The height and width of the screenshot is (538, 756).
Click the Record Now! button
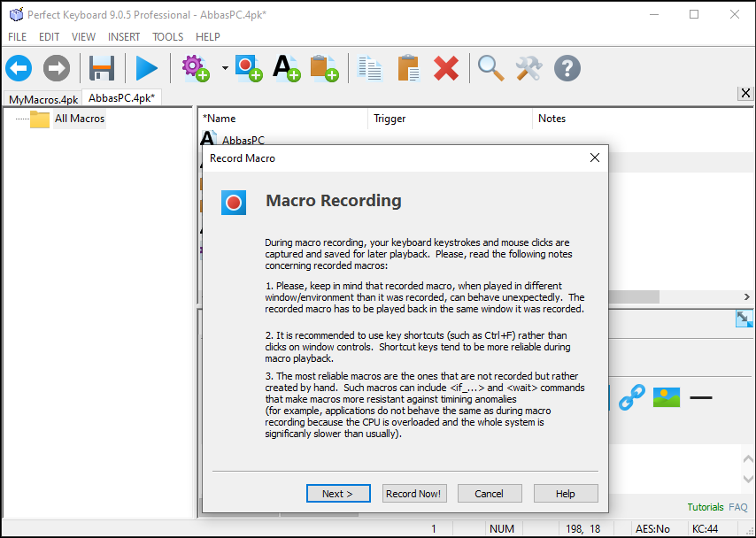[x=414, y=494]
